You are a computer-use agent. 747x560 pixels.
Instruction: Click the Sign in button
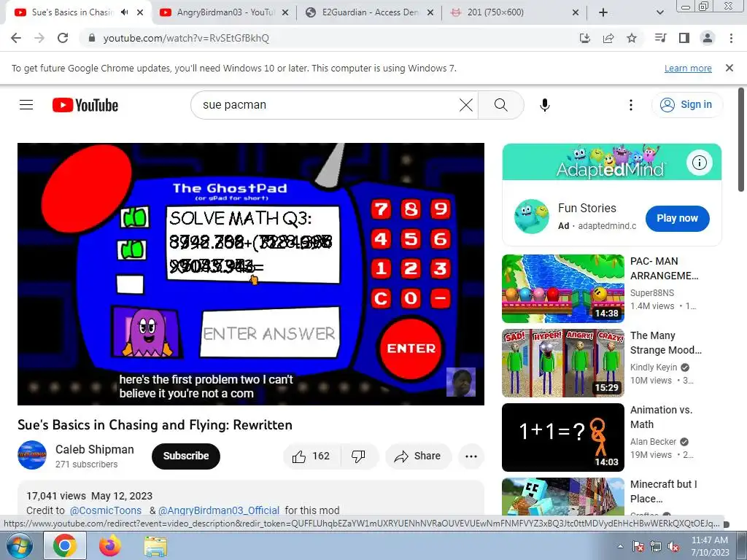[687, 105]
